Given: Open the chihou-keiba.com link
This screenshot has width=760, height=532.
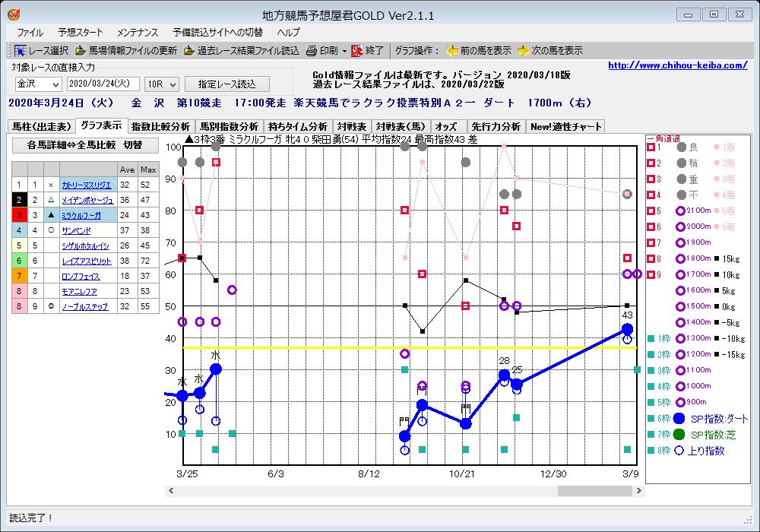Looking at the screenshot, I should coord(678,65).
